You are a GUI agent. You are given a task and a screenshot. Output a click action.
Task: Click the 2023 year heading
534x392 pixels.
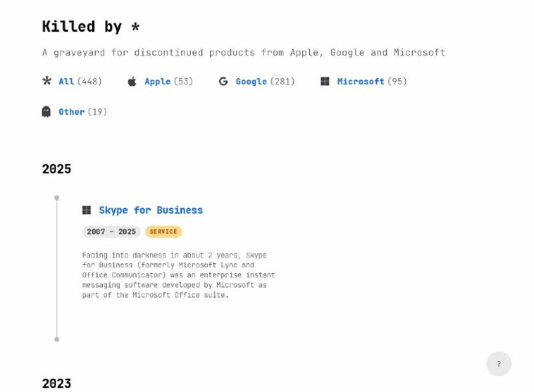(57, 383)
